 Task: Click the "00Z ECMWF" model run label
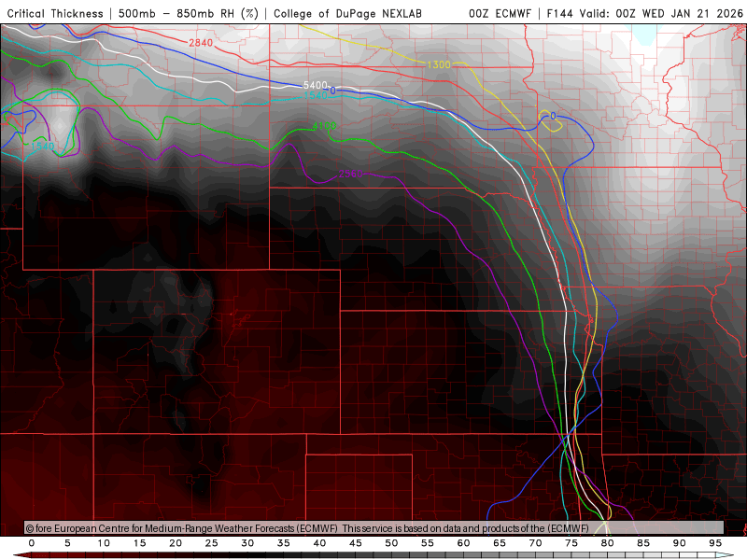500,13
